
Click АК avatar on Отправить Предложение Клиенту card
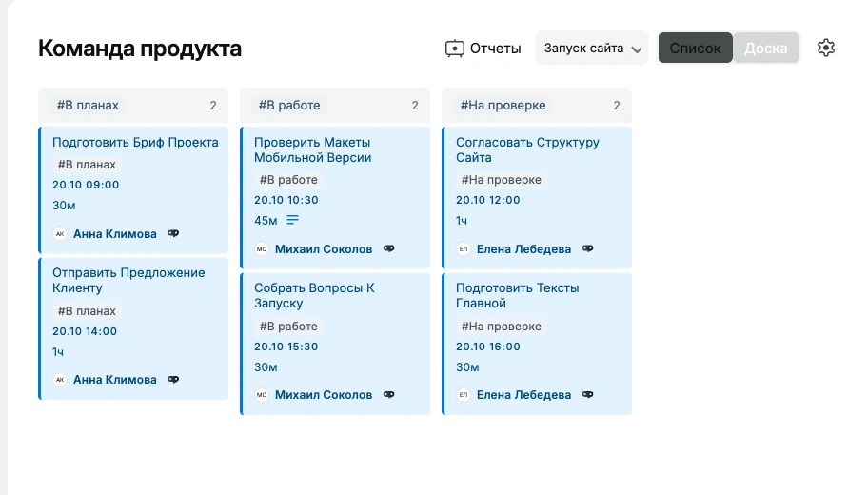pyautogui.click(x=60, y=380)
